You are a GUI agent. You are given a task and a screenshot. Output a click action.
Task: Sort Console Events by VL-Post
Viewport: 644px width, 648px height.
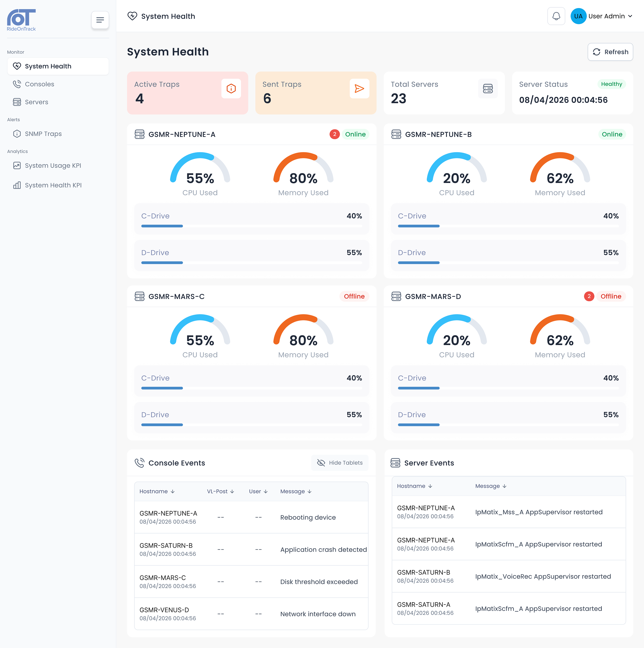click(x=221, y=491)
